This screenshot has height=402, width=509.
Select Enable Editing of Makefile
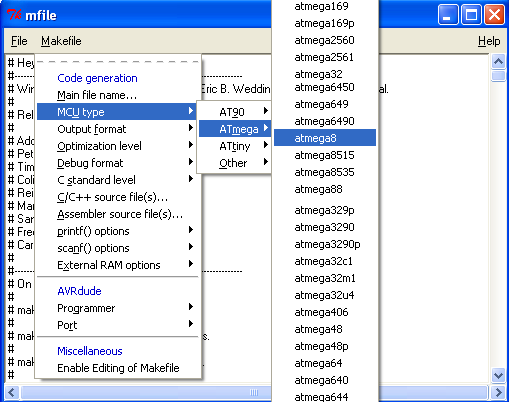point(118,368)
